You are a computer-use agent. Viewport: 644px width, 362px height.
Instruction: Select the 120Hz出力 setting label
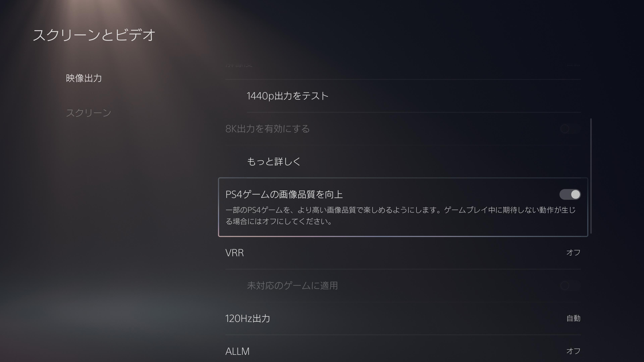tap(248, 318)
